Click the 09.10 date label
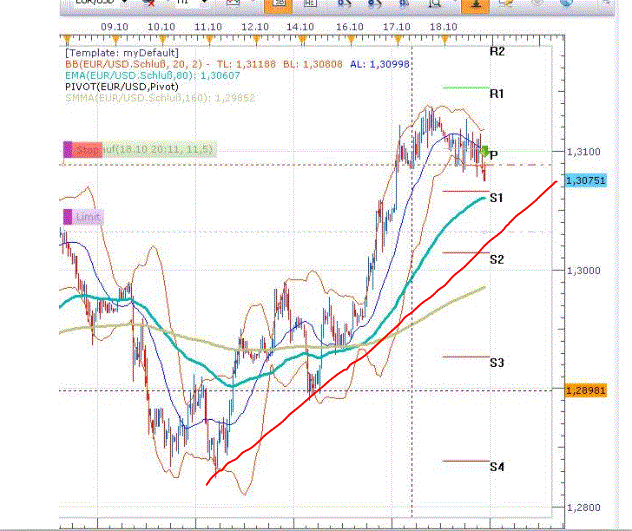 coord(114,27)
